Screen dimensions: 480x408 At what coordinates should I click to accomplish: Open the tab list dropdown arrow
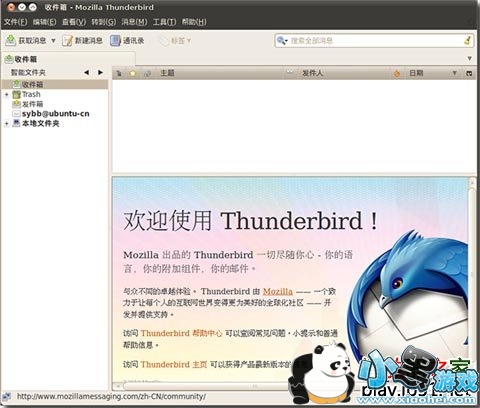(x=469, y=59)
